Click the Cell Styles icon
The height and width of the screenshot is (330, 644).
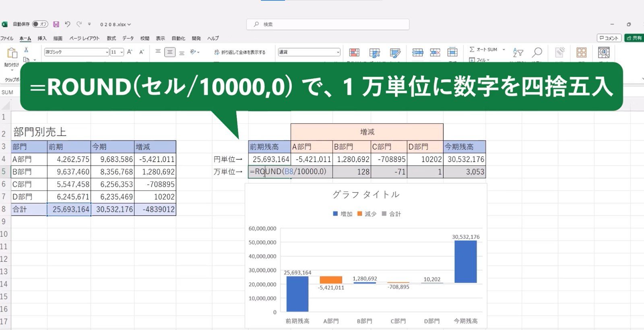395,53
